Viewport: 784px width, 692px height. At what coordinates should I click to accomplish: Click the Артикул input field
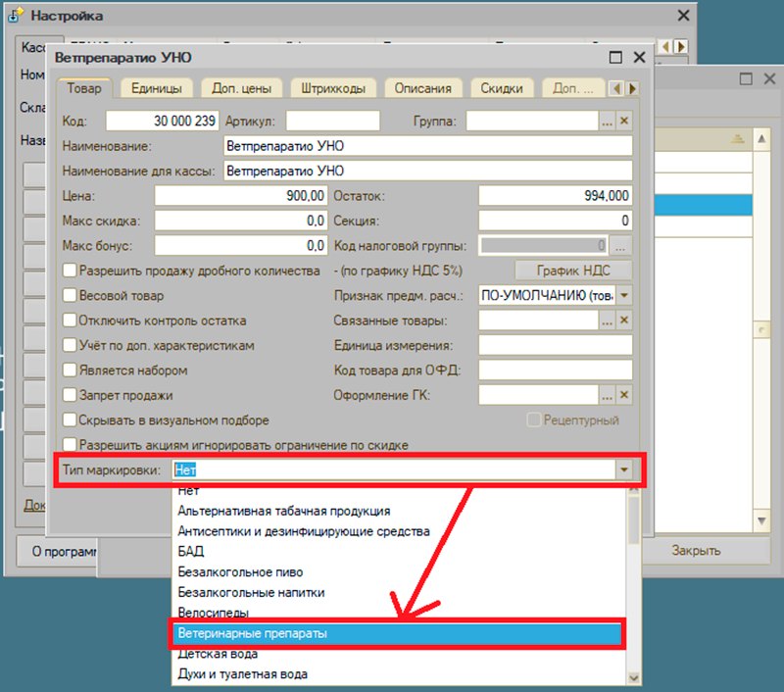click(333, 121)
